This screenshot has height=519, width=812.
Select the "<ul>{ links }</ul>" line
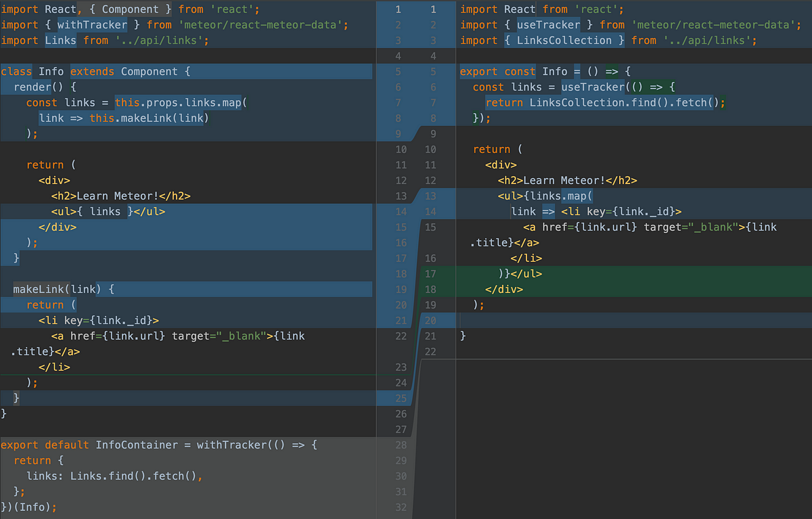pyautogui.click(x=108, y=212)
